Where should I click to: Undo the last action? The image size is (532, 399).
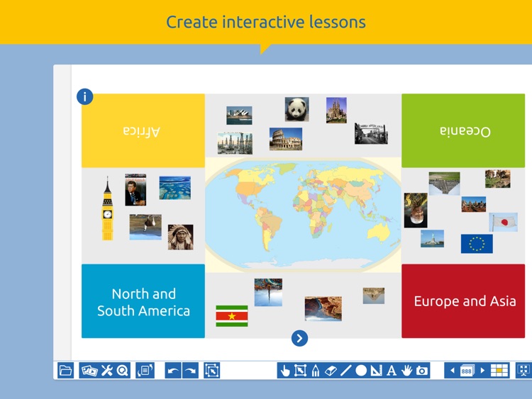tap(173, 370)
